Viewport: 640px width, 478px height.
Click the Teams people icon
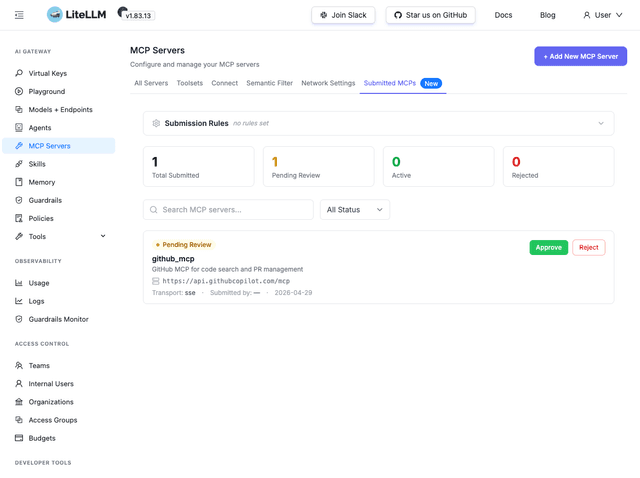click(x=19, y=365)
